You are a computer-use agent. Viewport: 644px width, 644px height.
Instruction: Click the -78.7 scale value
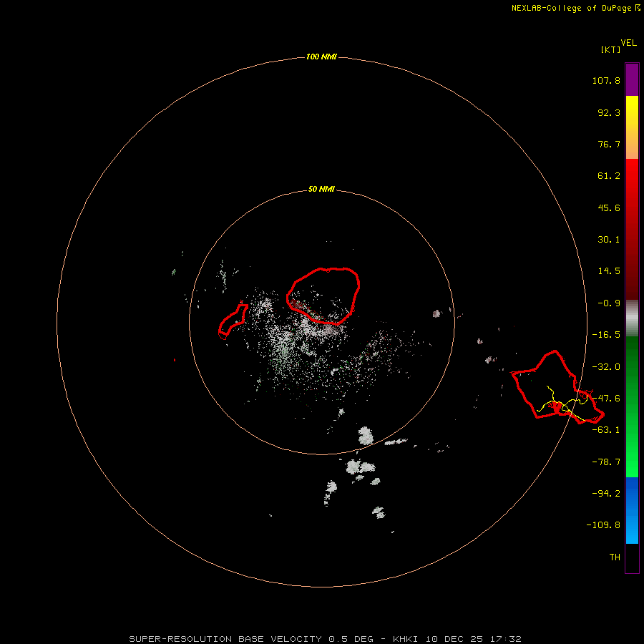(606, 462)
